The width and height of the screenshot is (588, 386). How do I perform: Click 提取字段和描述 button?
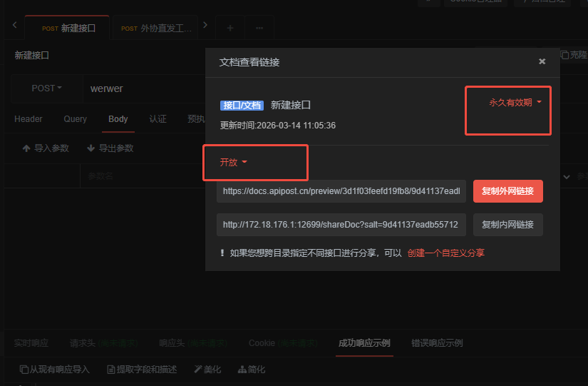click(142, 370)
